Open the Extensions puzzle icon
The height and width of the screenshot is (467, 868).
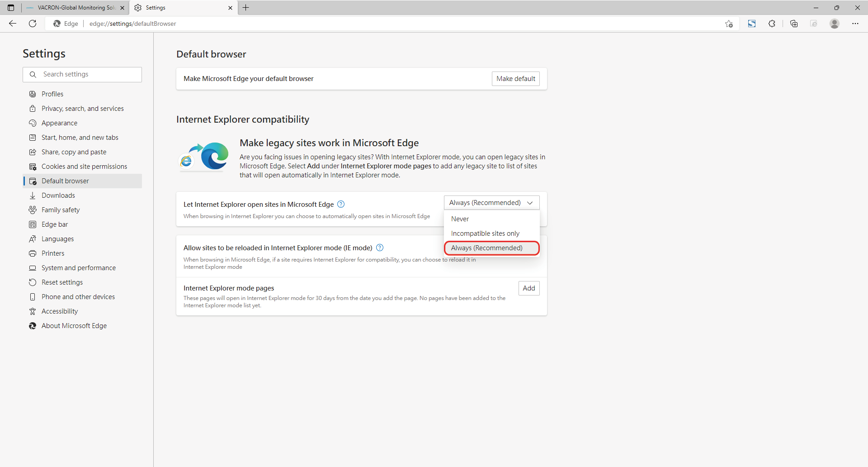[x=772, y=24]
